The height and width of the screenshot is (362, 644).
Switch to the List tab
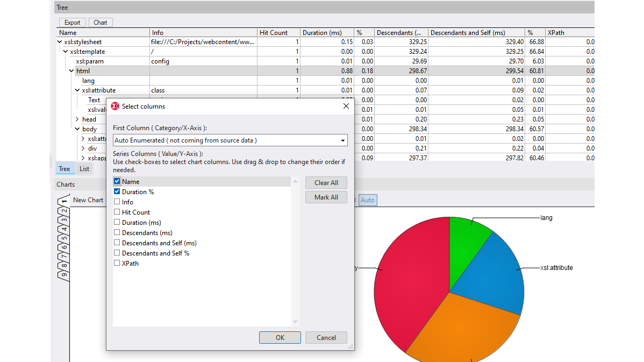pos(84,168)
